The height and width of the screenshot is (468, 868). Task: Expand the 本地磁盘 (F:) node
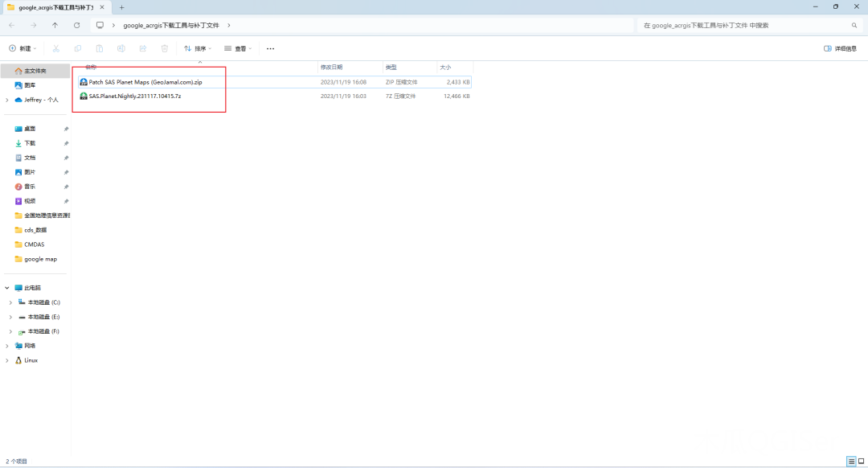point(10,331)
